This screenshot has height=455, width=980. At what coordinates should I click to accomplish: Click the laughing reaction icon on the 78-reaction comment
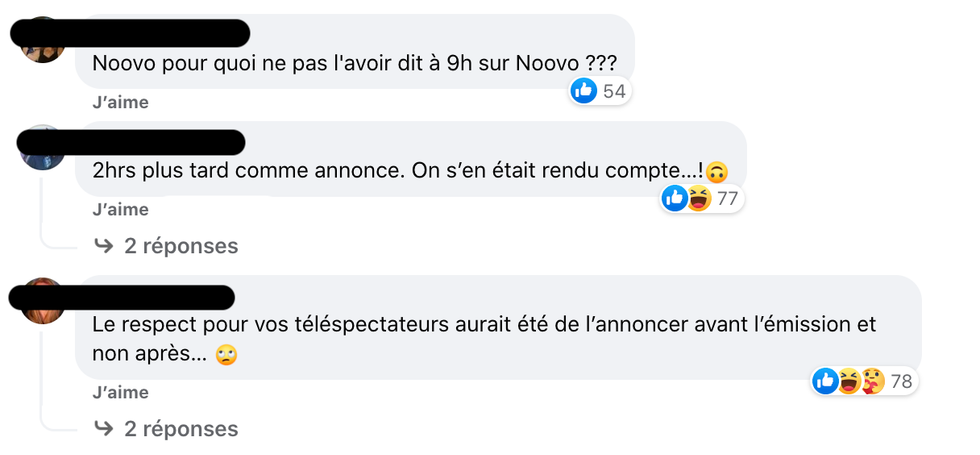(849, 380)
